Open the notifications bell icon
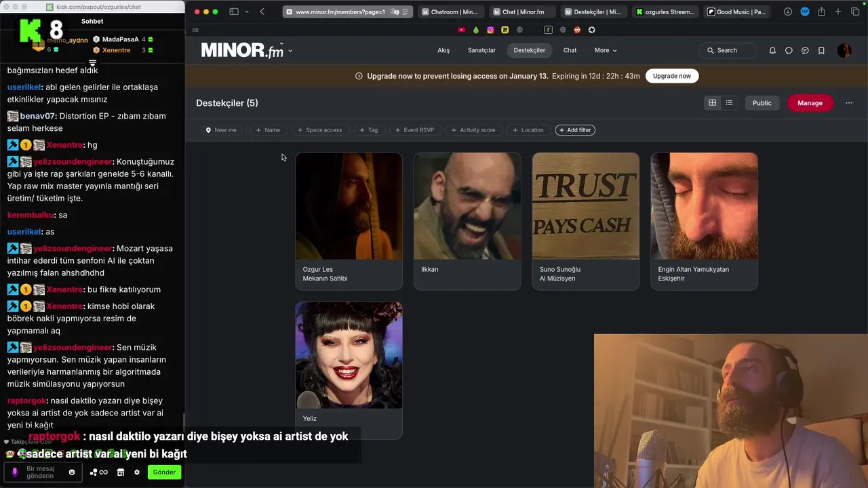868x488 pixels. point(772,50)
